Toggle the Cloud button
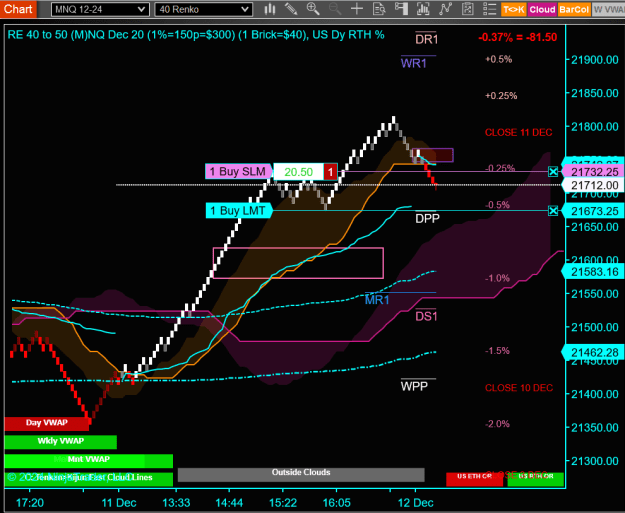The width and height of the screenshot is (625, 513). [x=542, y=10]
